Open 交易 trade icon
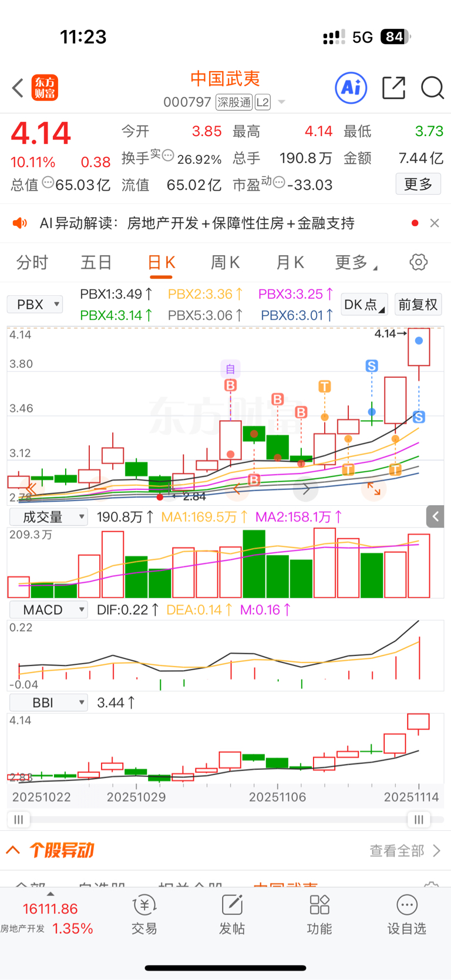This screenshot has height=980, width=451. pos(144,914)
